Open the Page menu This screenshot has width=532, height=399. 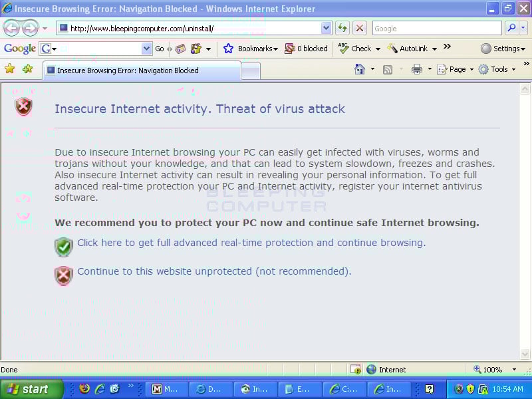pos(455,70)
